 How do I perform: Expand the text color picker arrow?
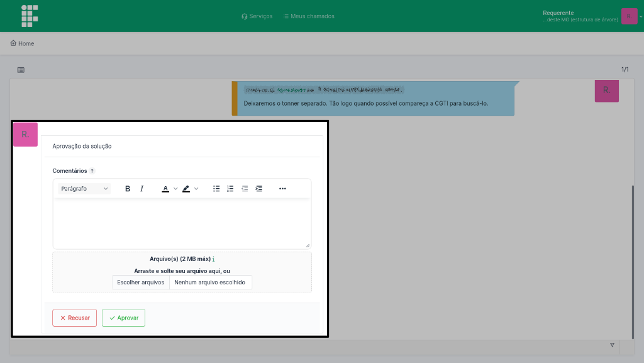click(x=176, y=189)
